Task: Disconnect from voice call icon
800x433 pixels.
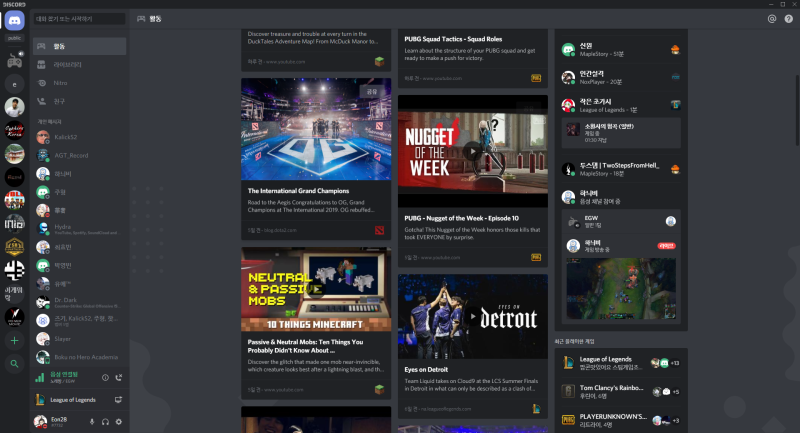Action: click(118, 377)
